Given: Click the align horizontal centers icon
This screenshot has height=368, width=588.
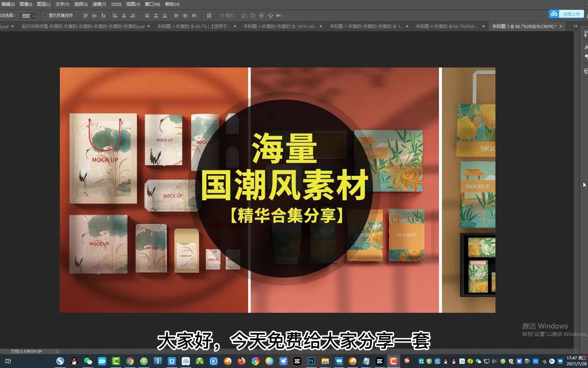Looking at the screenshot, I should (124, 15).
